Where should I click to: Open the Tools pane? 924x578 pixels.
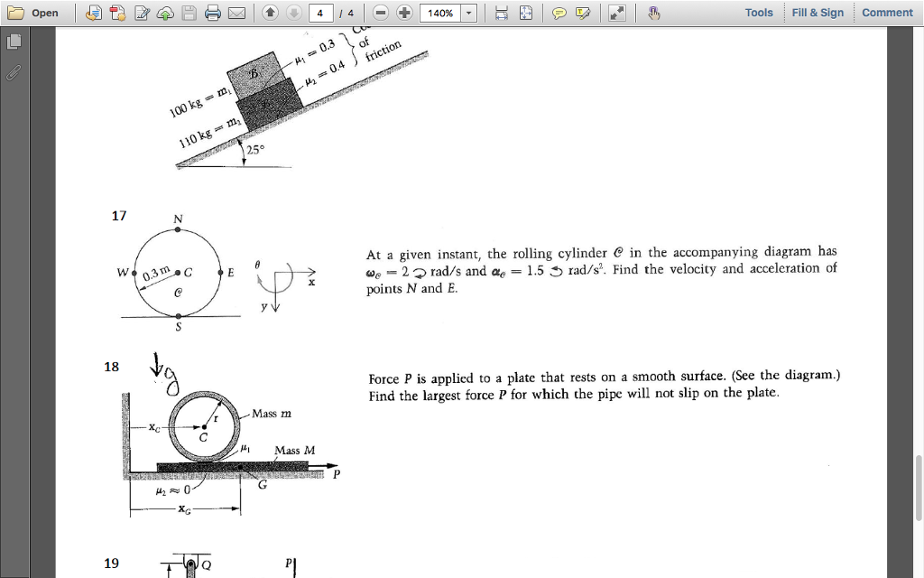point(759,13)
